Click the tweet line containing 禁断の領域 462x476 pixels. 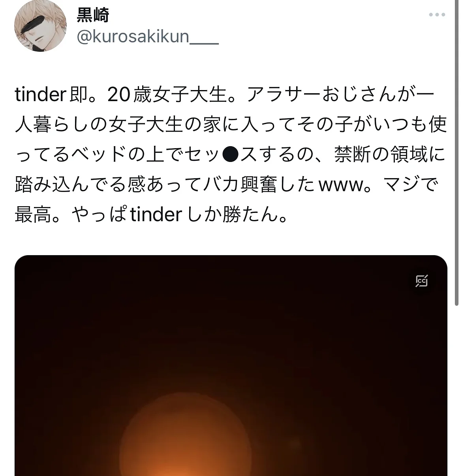pyautogui.click(x=230, y=154)
